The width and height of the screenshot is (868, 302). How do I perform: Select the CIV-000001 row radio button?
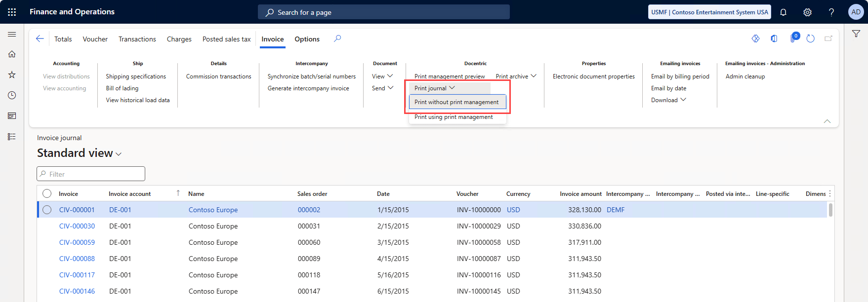[47, 210]
